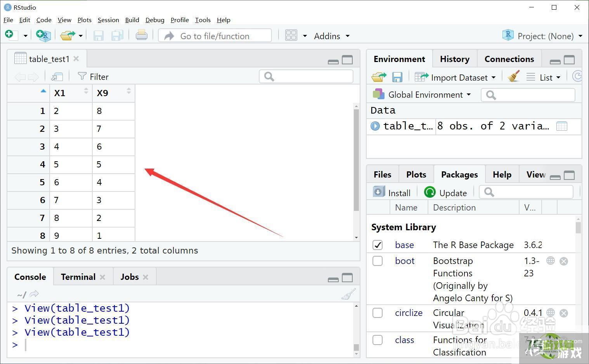Open the Session menu

click(108, 20)
